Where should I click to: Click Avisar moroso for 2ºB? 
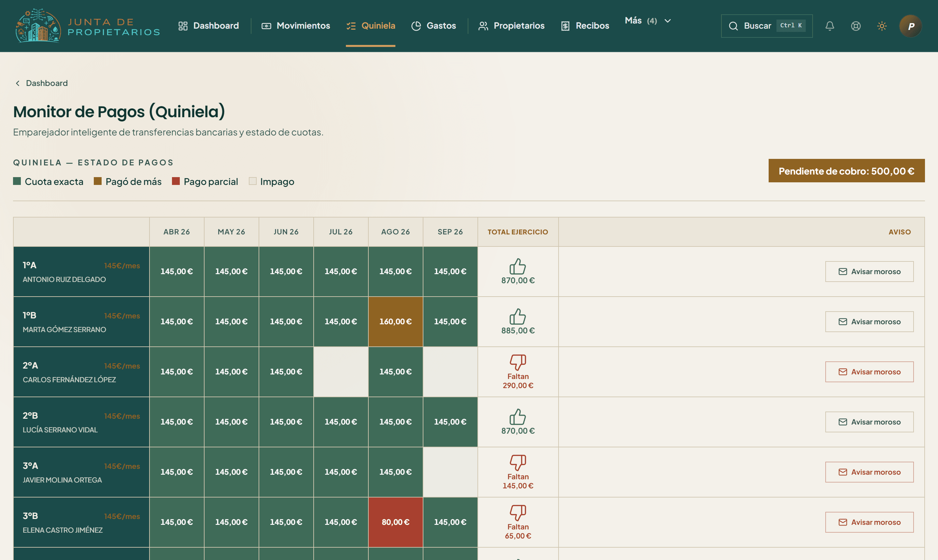click(869, 422)
